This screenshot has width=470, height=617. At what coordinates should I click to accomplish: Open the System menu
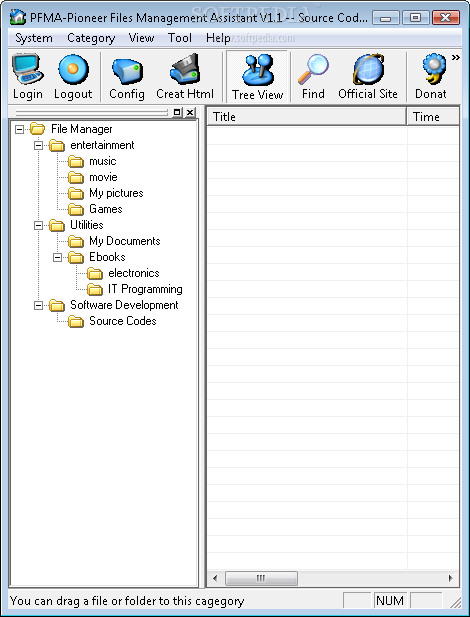pyautogui.click(x=34, y=38)
